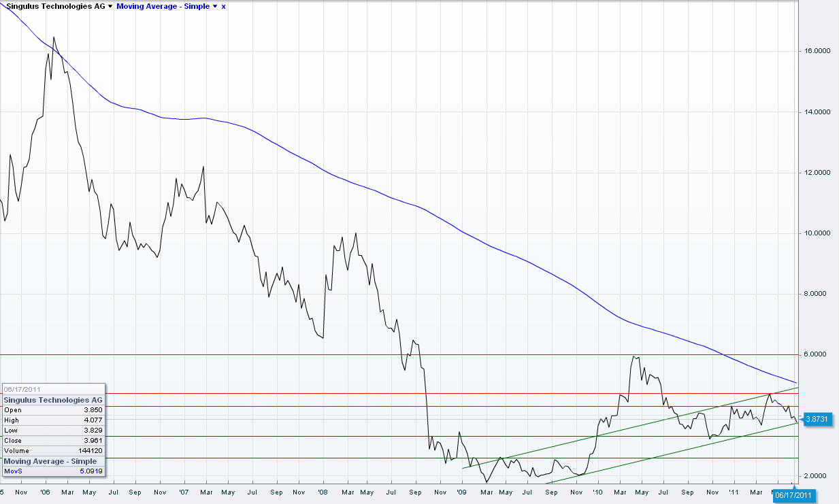Click the Volume 144120 row

[x=53, y=451]
